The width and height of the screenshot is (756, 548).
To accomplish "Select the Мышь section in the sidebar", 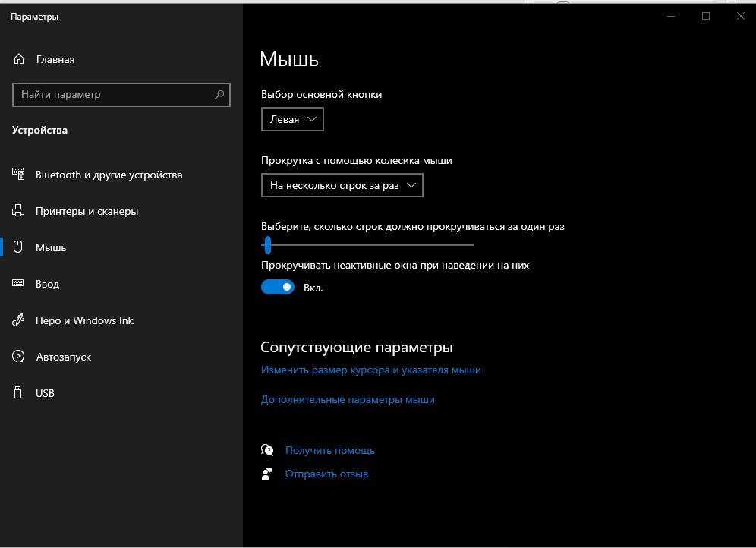I will (x=51, y=247).
